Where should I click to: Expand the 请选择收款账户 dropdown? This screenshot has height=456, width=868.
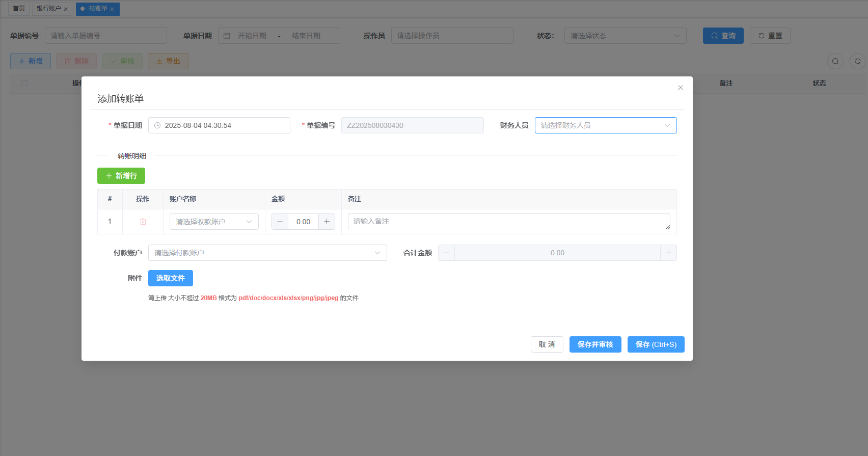pos(214,222)
